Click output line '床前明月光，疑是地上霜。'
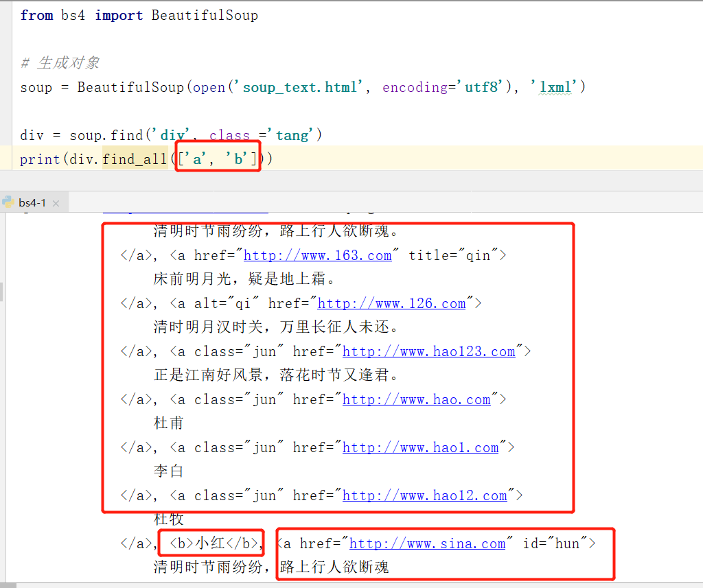 coord(244,279)
